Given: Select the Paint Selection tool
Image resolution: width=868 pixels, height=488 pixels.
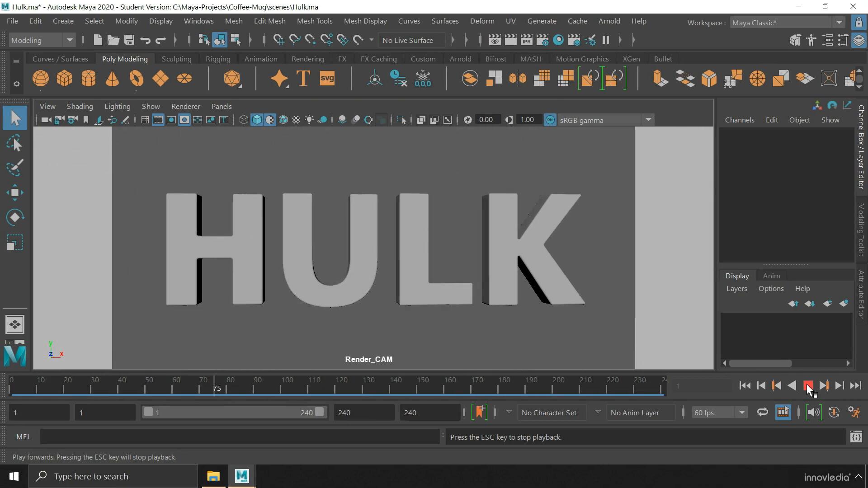Looking at the screenshot, I should 14,168.
